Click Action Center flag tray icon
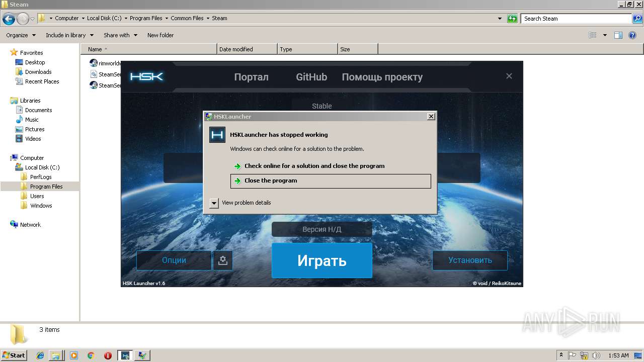Viewport: 644px width, 362px height. tap(572, 355)
